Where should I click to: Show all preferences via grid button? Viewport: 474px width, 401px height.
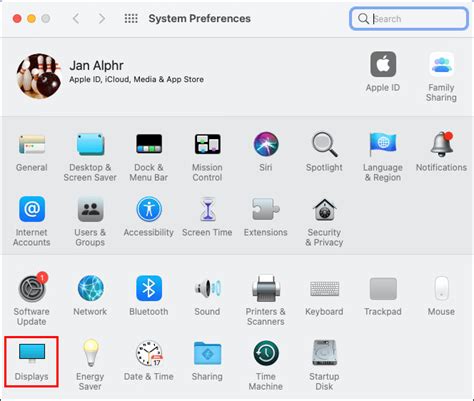point(131,18)
